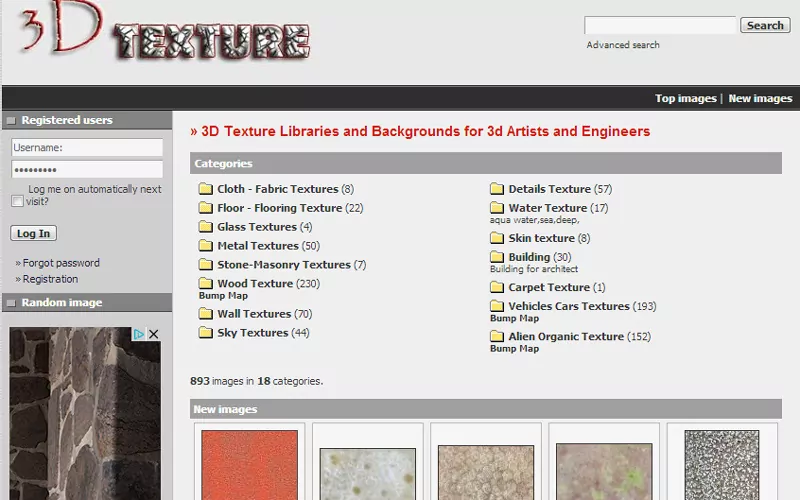Image resolution: width=800 pixels, height=500 pixels.
Task: Enable the log me on automatically checkbox
Action: (x=17, y=201)
